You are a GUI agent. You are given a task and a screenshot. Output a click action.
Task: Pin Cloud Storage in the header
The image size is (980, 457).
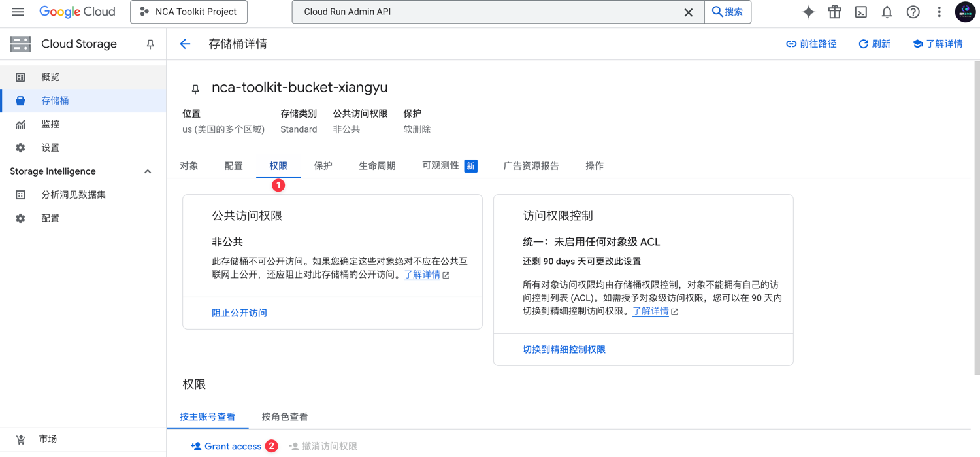click(x=150, y=44)
